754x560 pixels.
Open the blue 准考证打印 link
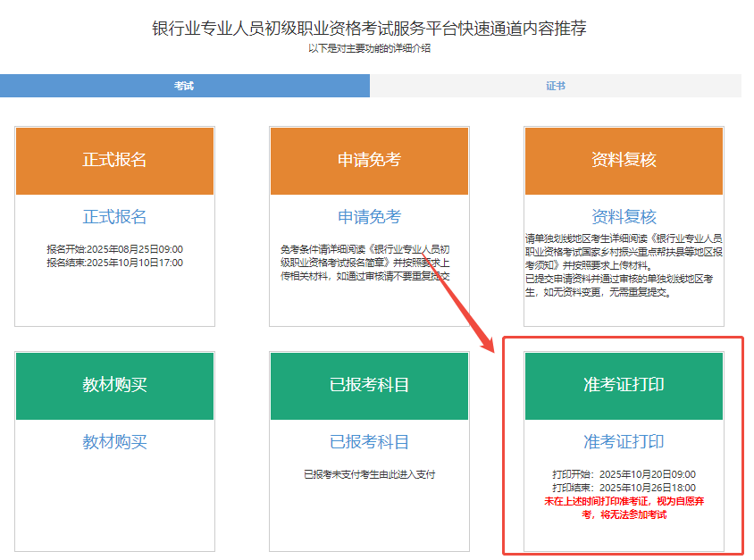tap(624, 442)
